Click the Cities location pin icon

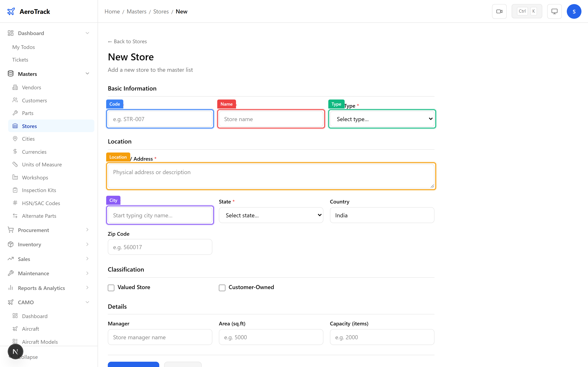(x=15, y=139)
